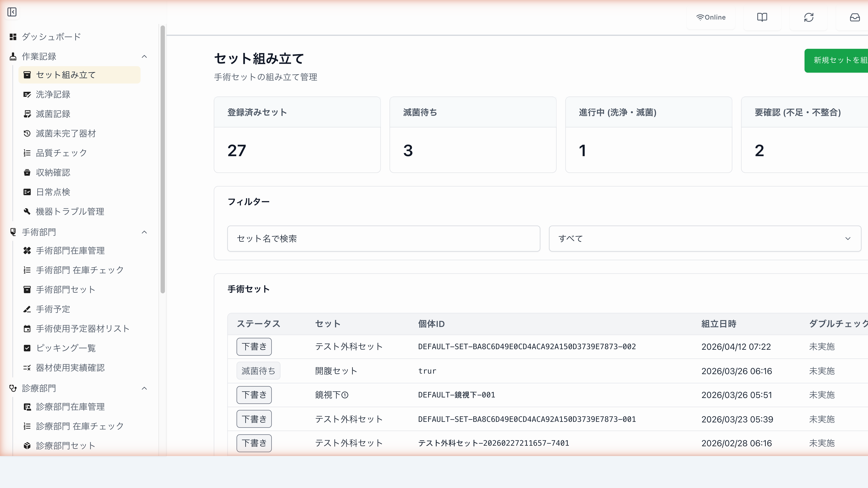Click the Online connectivity status indicator
The width and height of the screenshot is (868, 488).
coord(711,17)
